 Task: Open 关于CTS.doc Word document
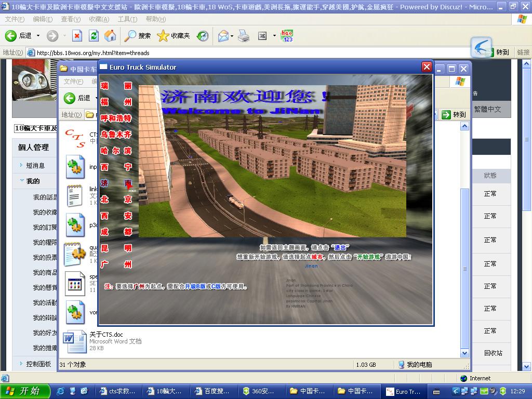coord(75,342)
